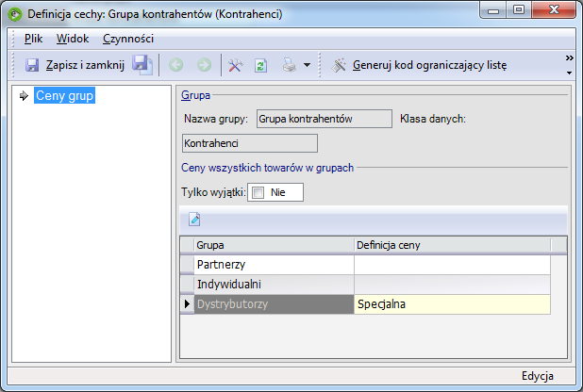Click the green application icon in the title bar
This screenshot has width=583, height=392.
click(15, 14)
